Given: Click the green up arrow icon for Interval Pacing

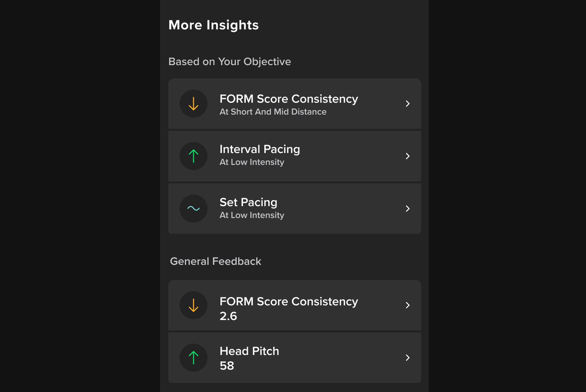Looking at the screenshot, I should click(x=193, y=156).
